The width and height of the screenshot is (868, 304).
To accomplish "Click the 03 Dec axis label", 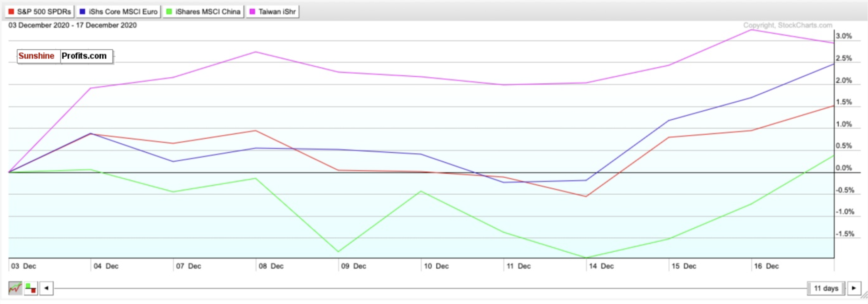I will click(23, 266).
